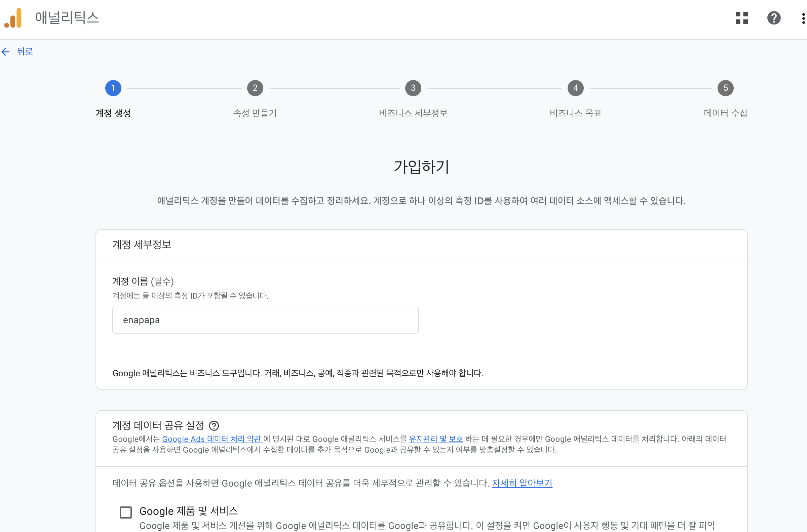Click the 비즈니스 세부정보 step label

click(413, 113)
